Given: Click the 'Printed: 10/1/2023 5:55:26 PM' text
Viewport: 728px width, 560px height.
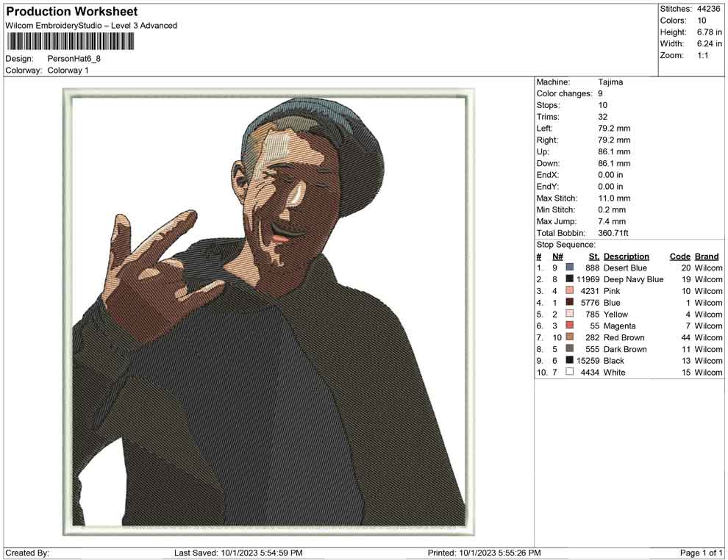Looking at the screenshot, I should (x=484, y=553).
